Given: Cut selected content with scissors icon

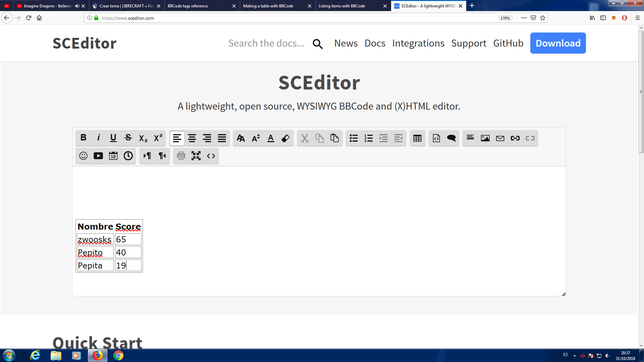Looking at the screenshot, I should [x=305, y=138].
